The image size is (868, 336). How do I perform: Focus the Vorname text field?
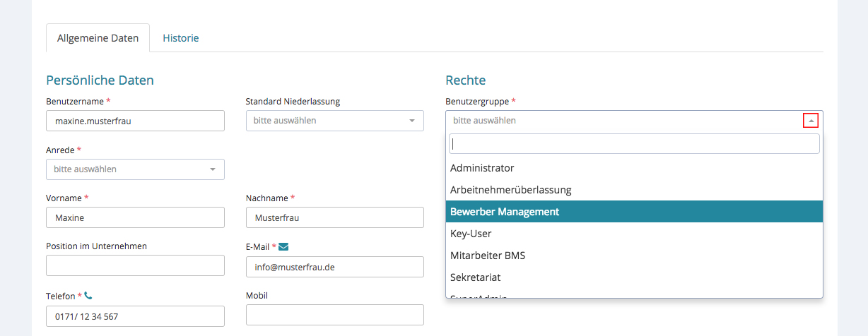click(x=135, y=218)
